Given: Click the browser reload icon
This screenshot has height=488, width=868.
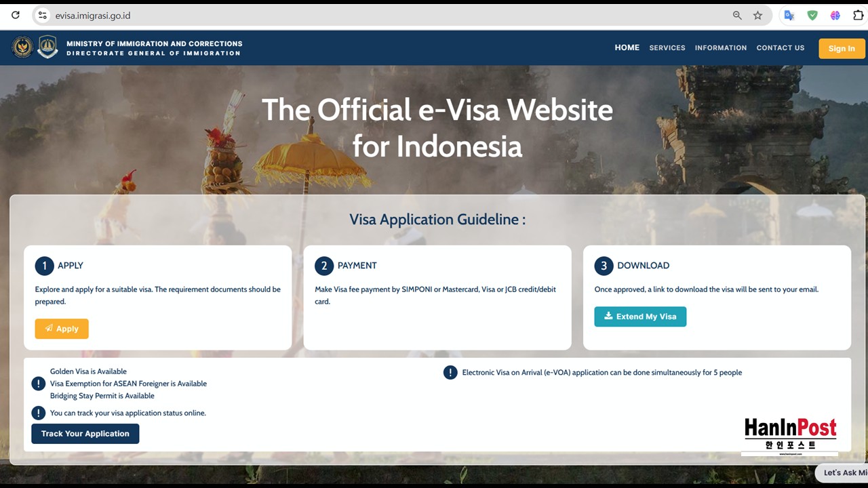Looking at the screenshot, I should [x=16, y=15].
